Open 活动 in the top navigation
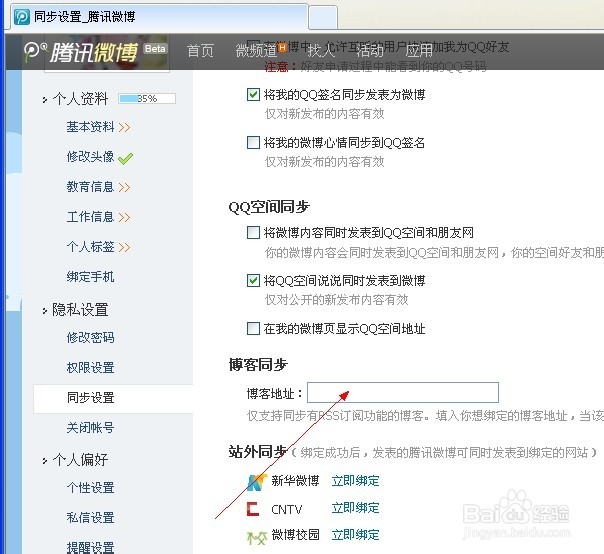Viewport: 604px width, 554px height. (x=370, y=50)
